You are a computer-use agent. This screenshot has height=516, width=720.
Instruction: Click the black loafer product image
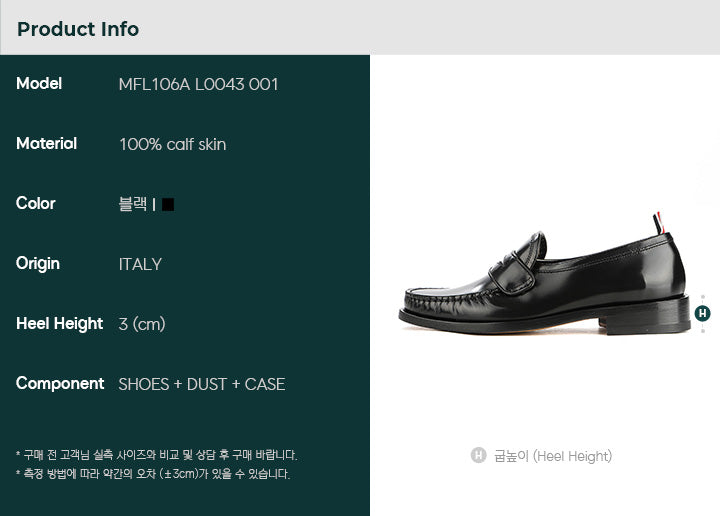[545, 274]
